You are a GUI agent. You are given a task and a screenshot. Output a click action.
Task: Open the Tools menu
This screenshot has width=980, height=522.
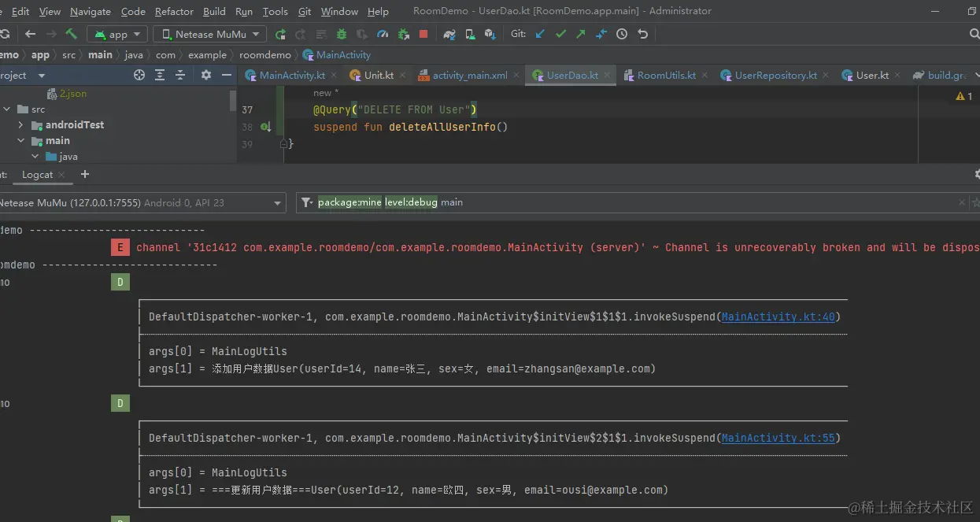point(275,11)
